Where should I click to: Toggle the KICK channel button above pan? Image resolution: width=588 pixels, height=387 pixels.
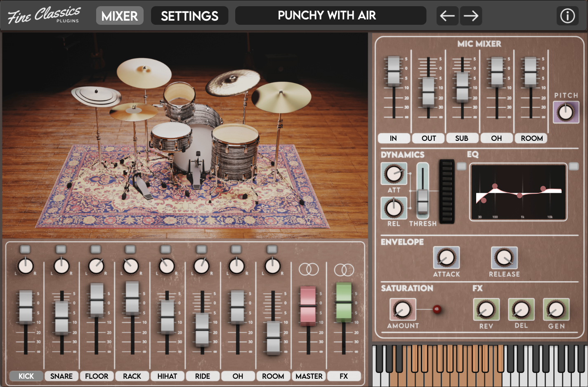[x=25, y=249]
